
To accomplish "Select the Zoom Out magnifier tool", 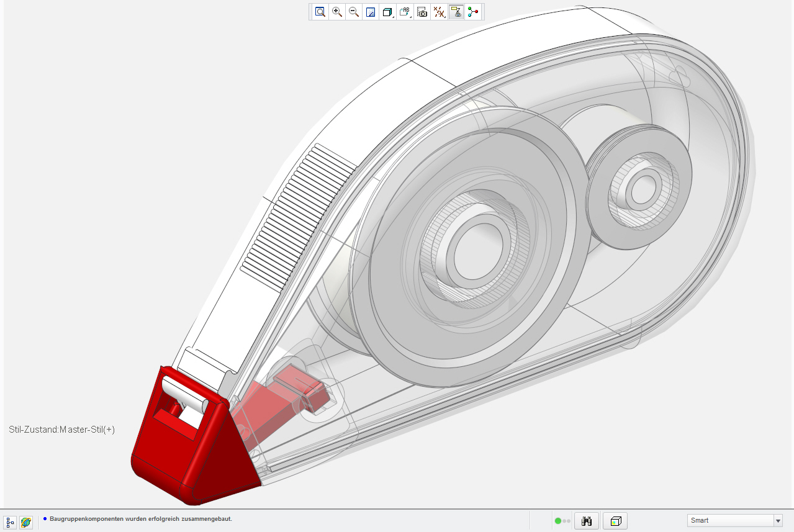I will (x=354, y=12).
